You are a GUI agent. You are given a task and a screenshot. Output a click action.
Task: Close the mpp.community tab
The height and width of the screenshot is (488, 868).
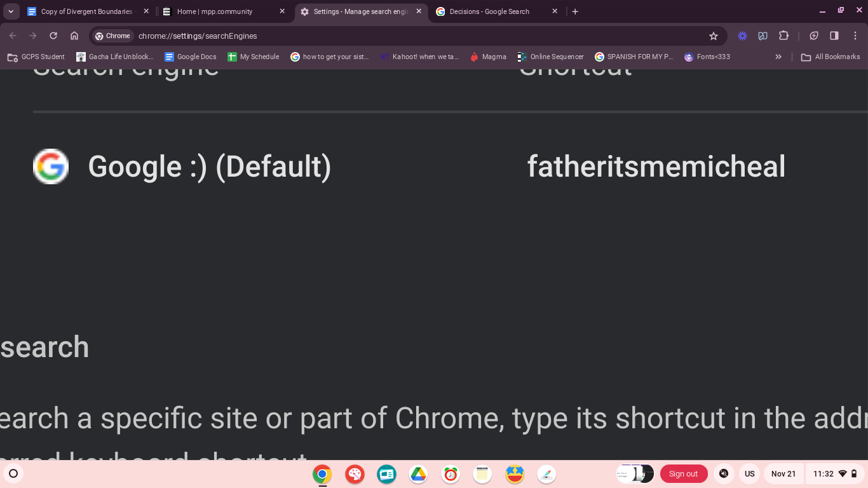[282, 11]
